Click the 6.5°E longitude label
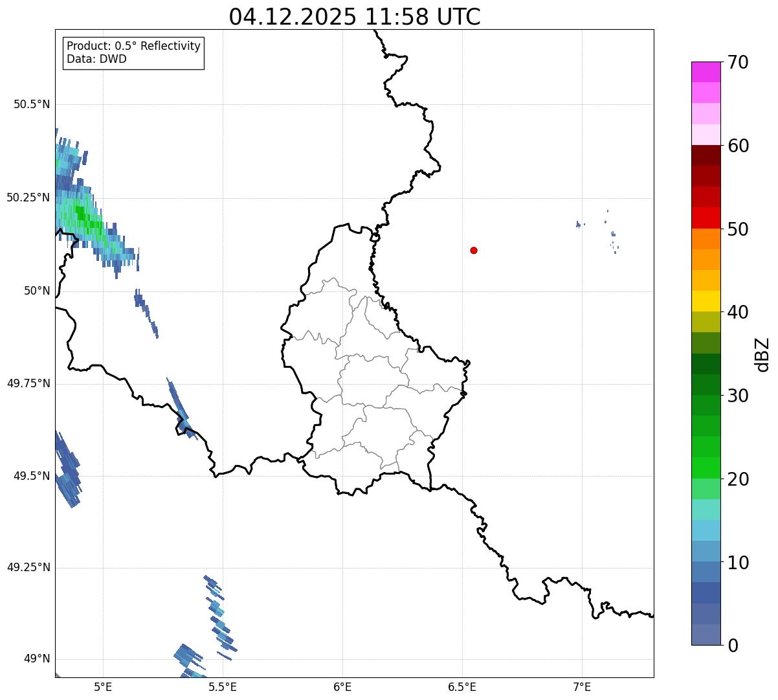The width and height of the screenshot is (778, 700). click(462, 686)
